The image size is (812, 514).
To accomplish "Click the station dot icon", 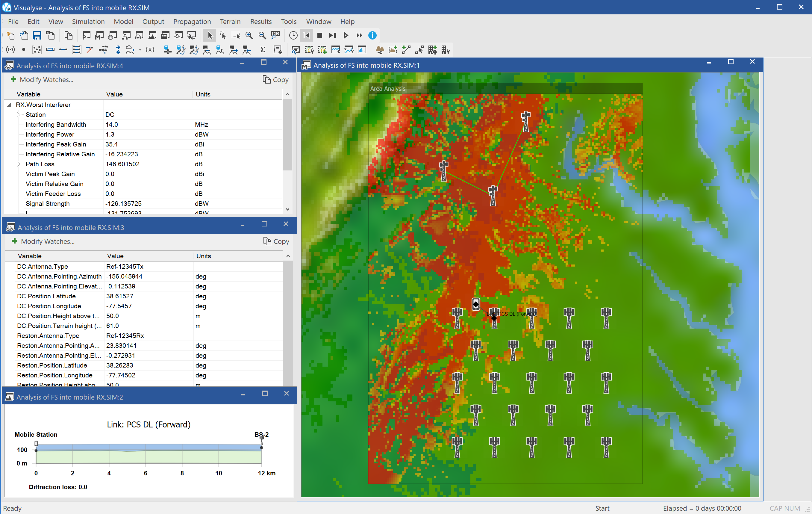I will click(x=24, y=50).
